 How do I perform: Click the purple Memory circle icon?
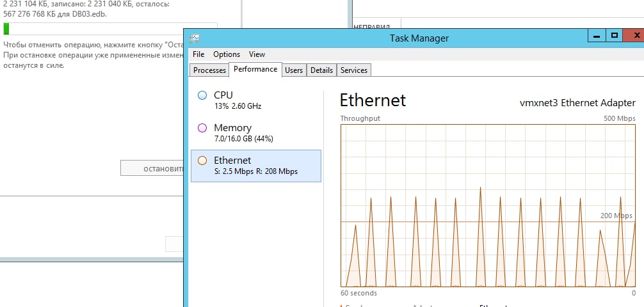click(x=202, y=128)
